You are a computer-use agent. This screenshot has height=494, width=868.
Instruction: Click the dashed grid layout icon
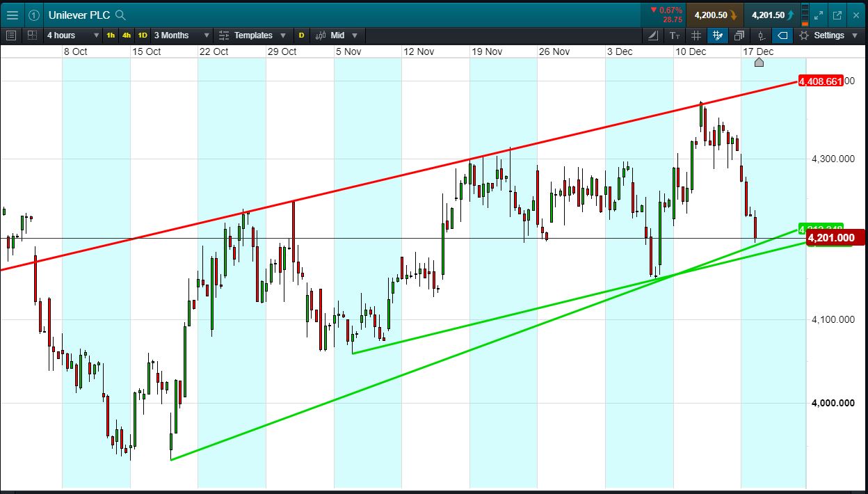(33, 35)
